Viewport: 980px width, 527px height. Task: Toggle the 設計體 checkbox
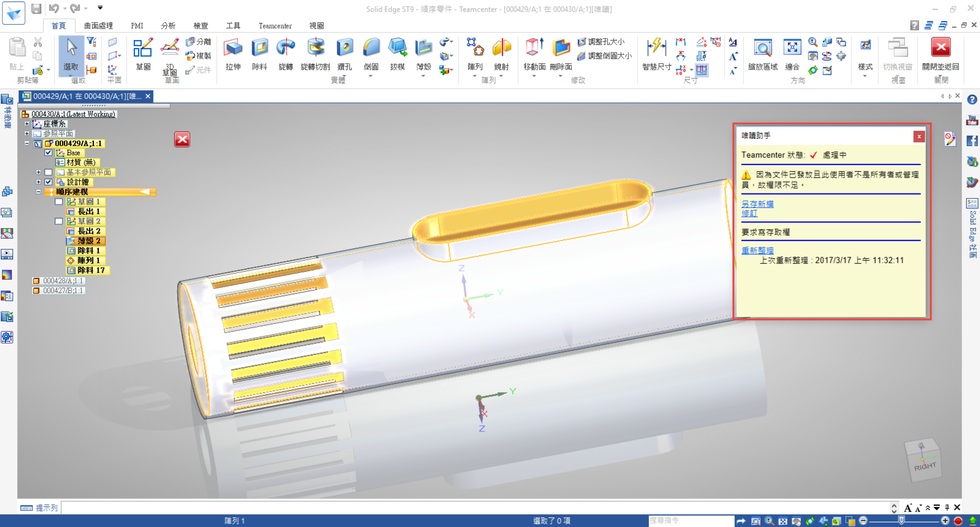pos(48,182)
